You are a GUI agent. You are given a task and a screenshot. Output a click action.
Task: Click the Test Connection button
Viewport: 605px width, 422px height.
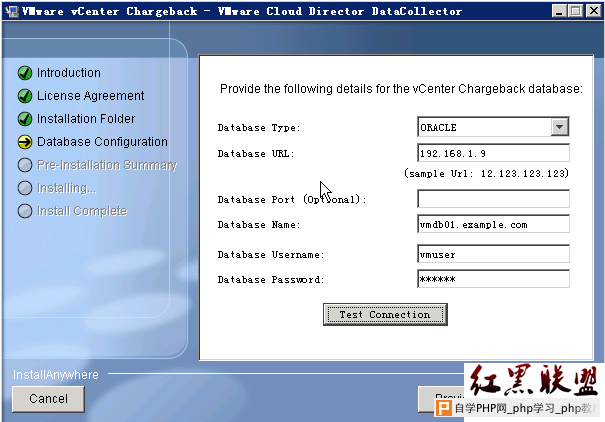[385, 314]
